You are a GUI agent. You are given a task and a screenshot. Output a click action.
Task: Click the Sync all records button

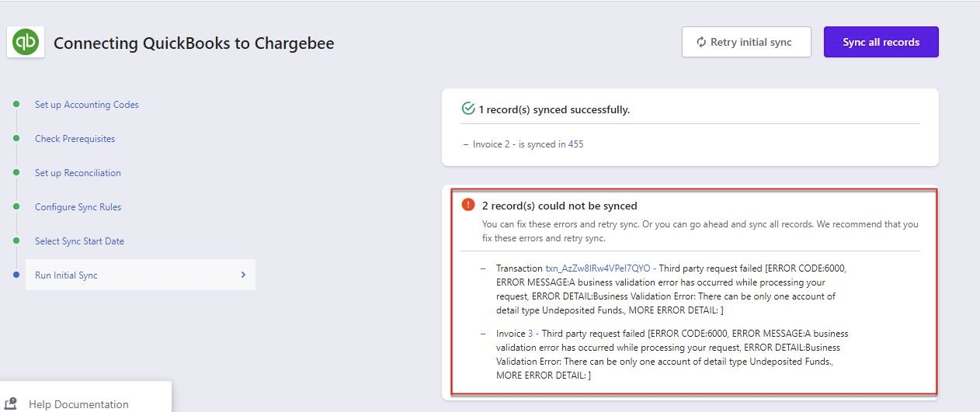[881, 42]
